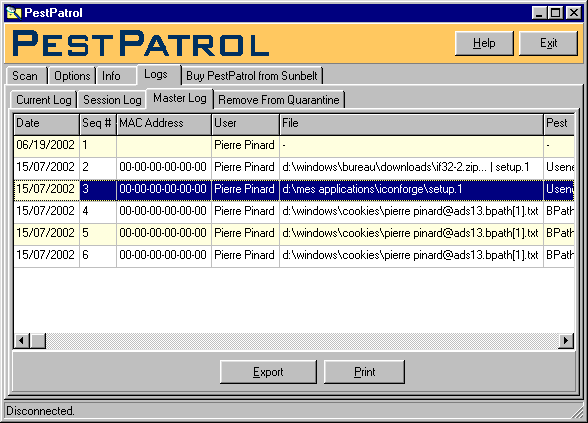Click the Export button
Screen dimensions: 588x423
click(x=268, y=372)
